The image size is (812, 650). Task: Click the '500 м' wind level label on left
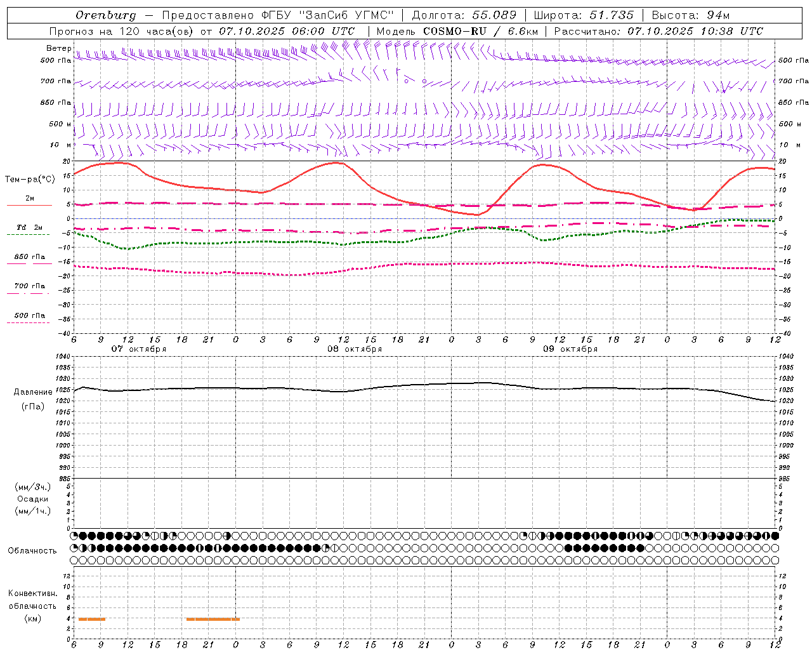pos(60,124)
